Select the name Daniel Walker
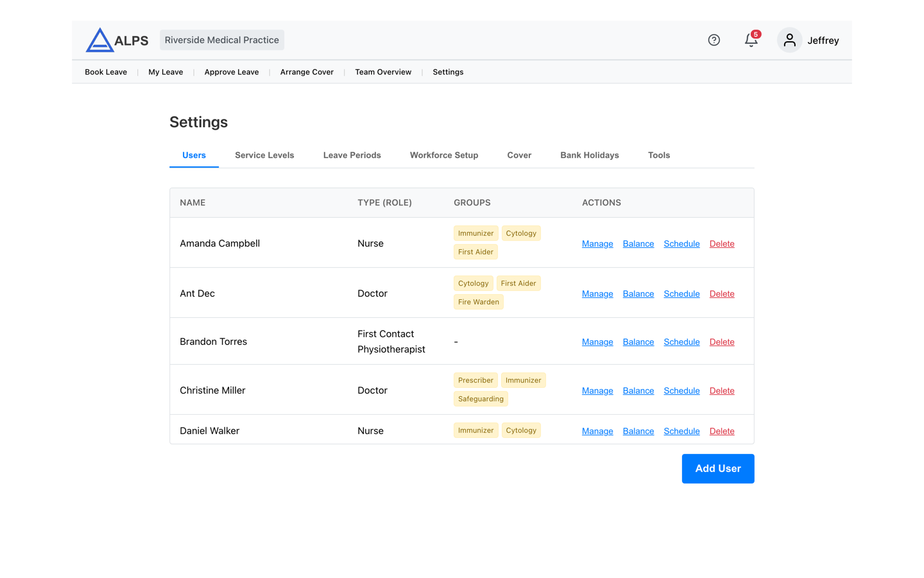 coord(209,431)
